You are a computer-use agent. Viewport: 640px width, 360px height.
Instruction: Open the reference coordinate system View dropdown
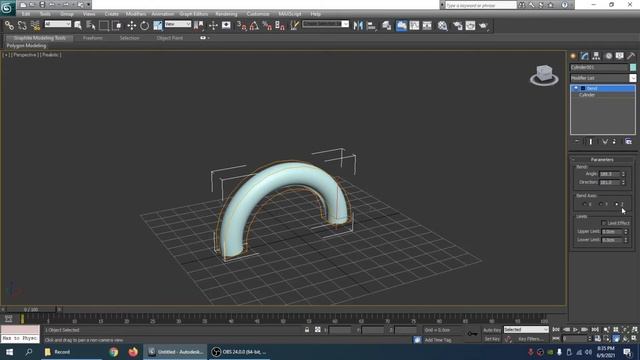pyautogui.click(x=178, y=24)
